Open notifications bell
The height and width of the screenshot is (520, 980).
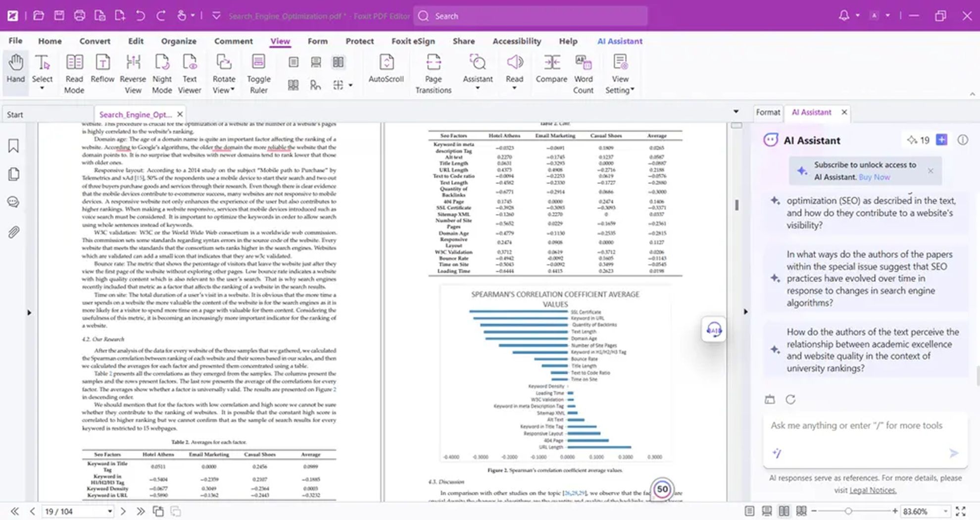pyautogui.click(x=844, y=16)
